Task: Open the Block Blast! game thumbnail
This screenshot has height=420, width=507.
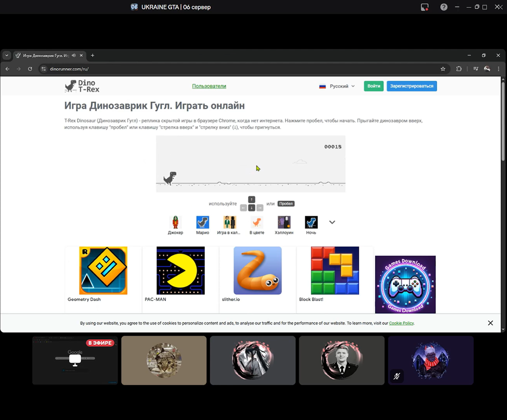Action: coord(335,271)
